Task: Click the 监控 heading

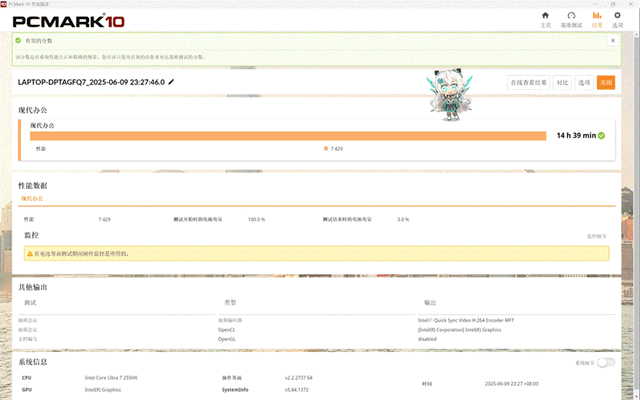Action: click(31, 235)
